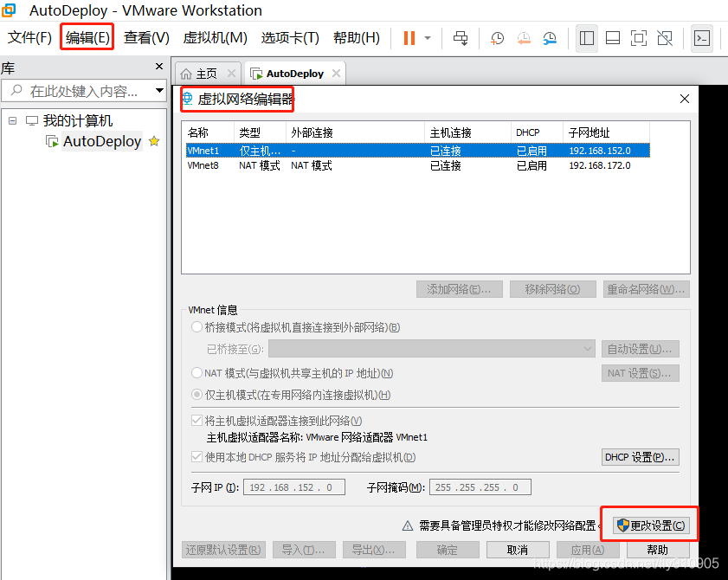Viewport: 728px width, 580px height.
Task: Click the 还原默认设置(R) button
Action: point(223,550)
